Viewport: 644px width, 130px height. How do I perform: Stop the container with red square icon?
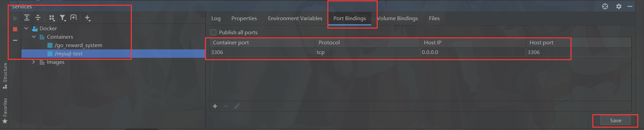point(15,29)
